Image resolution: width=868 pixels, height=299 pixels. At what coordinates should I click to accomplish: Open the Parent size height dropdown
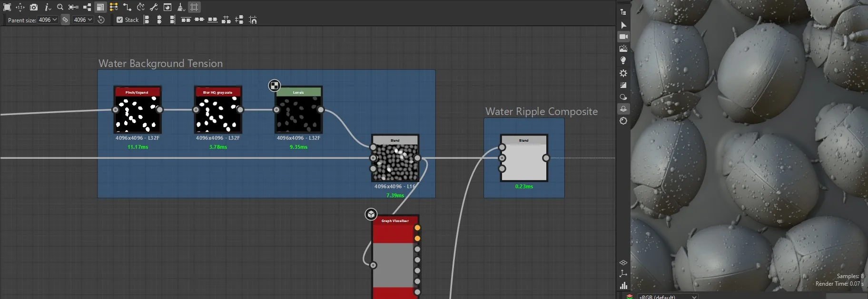(x=83, y=20)
